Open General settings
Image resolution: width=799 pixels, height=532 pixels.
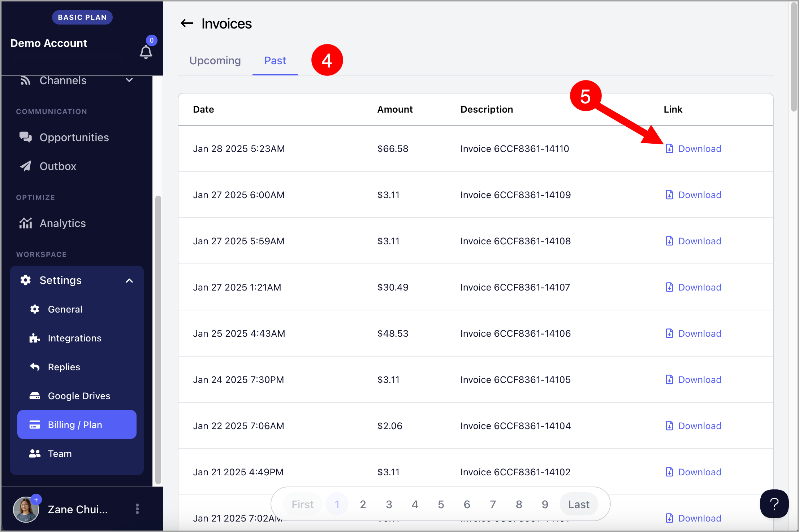[x=65, y=309]
